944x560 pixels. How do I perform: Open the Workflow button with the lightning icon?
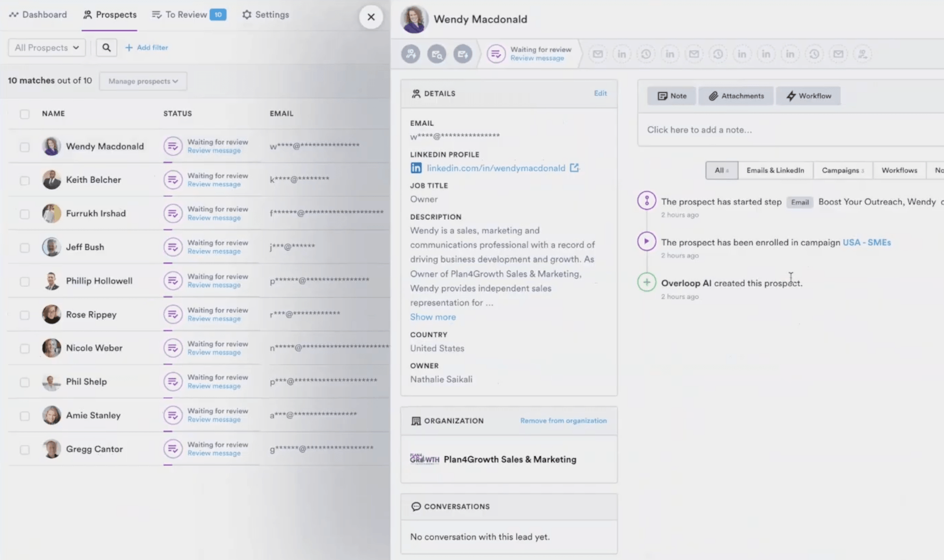[x=809, y=96]
